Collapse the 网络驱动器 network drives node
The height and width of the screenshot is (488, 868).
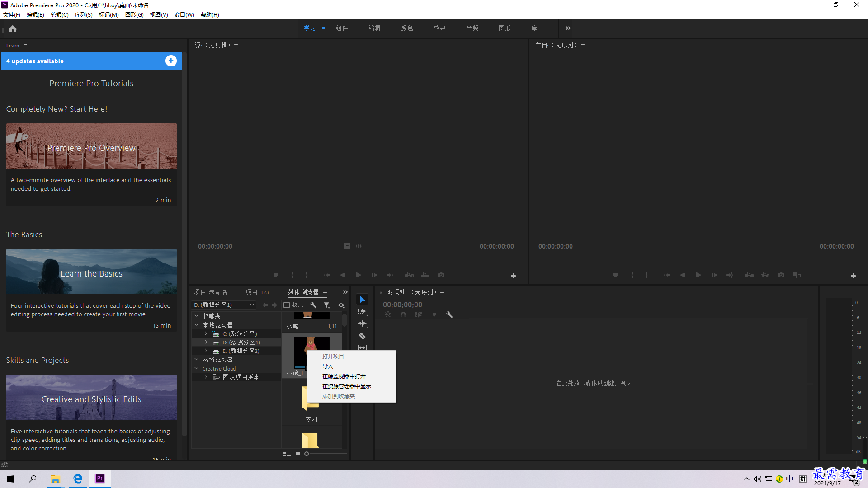197,359
